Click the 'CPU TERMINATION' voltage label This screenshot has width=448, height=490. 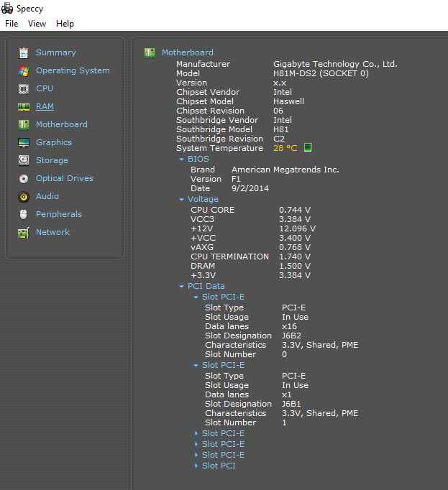coord(229,256)
